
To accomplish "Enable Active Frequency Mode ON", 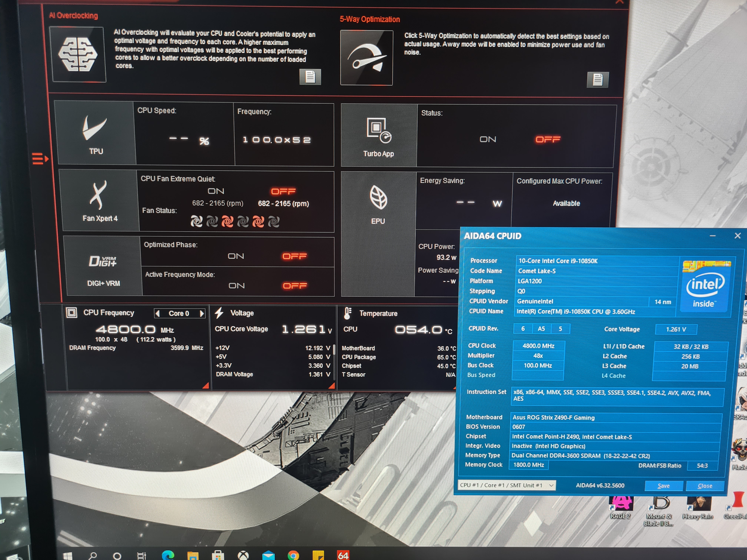I will [236, 286].
